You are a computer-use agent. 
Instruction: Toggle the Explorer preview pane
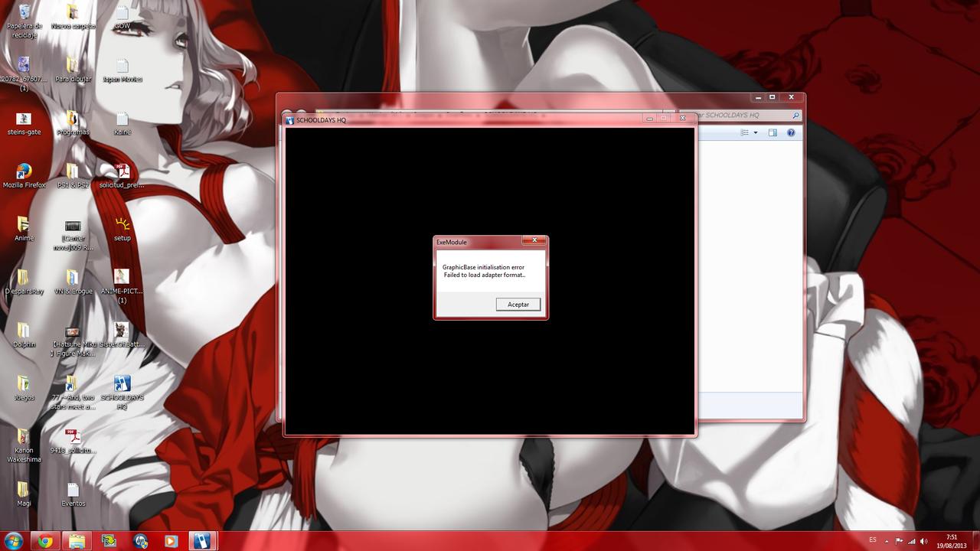tap(773, 133)
